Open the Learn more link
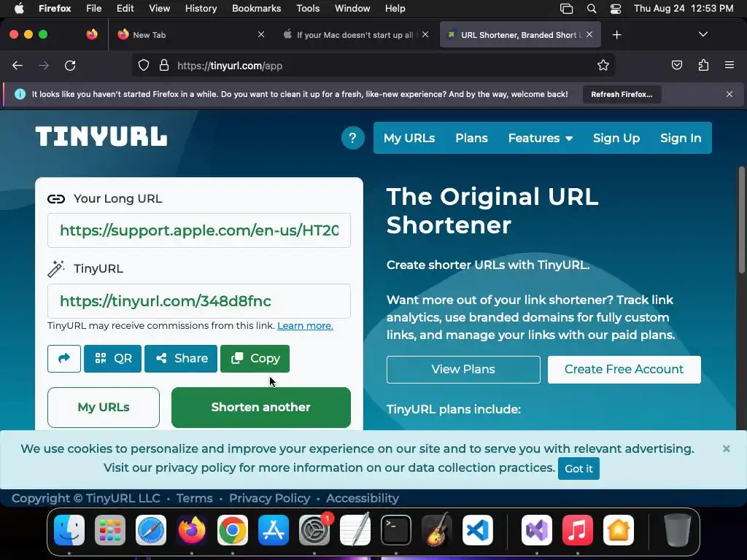The width and height of the screenshot is (747, 560). (305, 326)
